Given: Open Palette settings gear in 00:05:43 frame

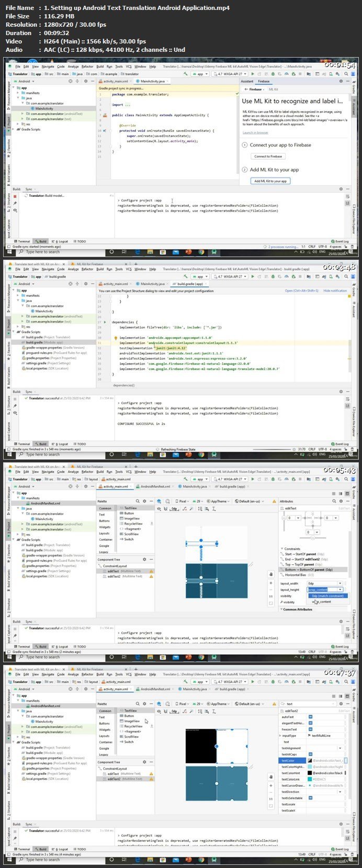Looking at the screenshot, I should [144, 501].
